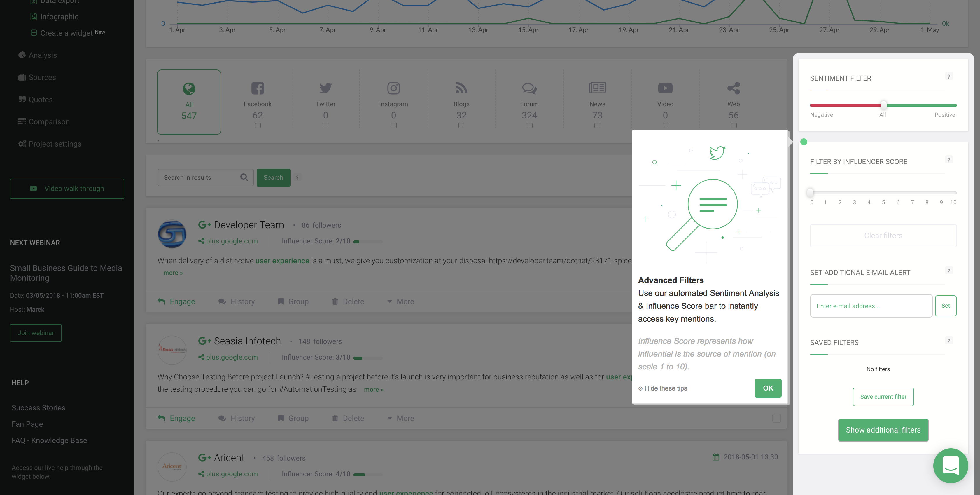
Task: Click the Facebook source icon
Action: click(258, 88)
